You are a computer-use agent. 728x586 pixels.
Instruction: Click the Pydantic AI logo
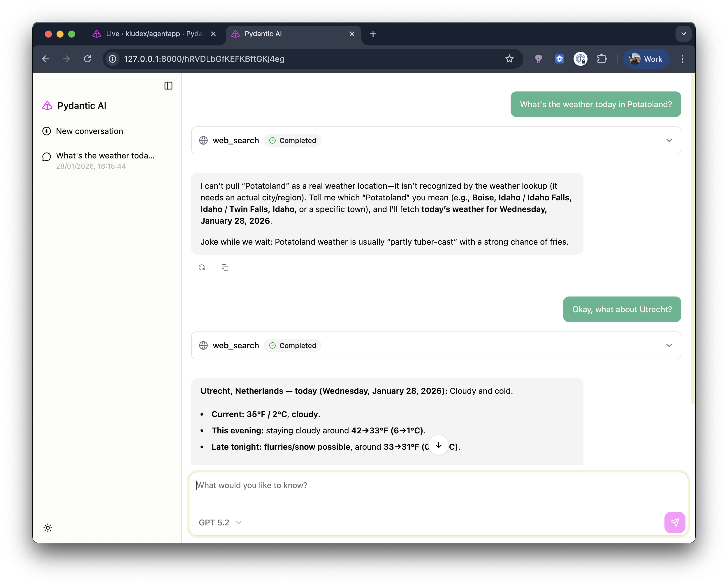click(47, 105)
